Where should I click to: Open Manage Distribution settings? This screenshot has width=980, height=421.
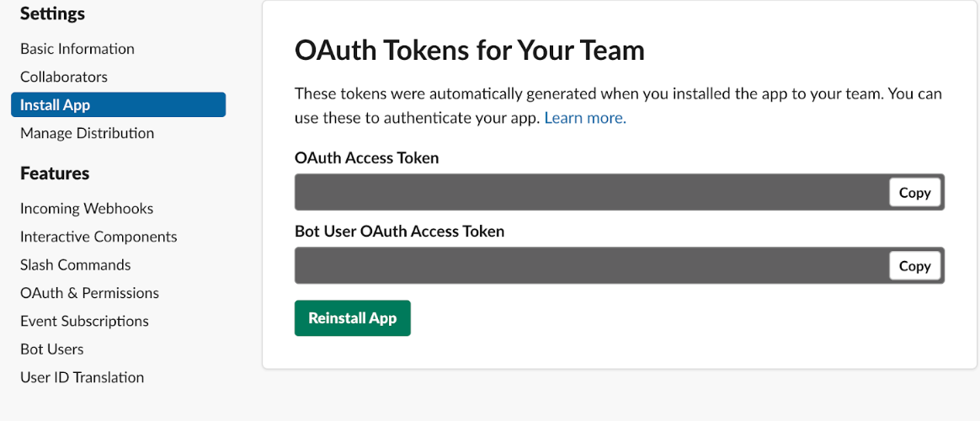[x=88, y=133]
